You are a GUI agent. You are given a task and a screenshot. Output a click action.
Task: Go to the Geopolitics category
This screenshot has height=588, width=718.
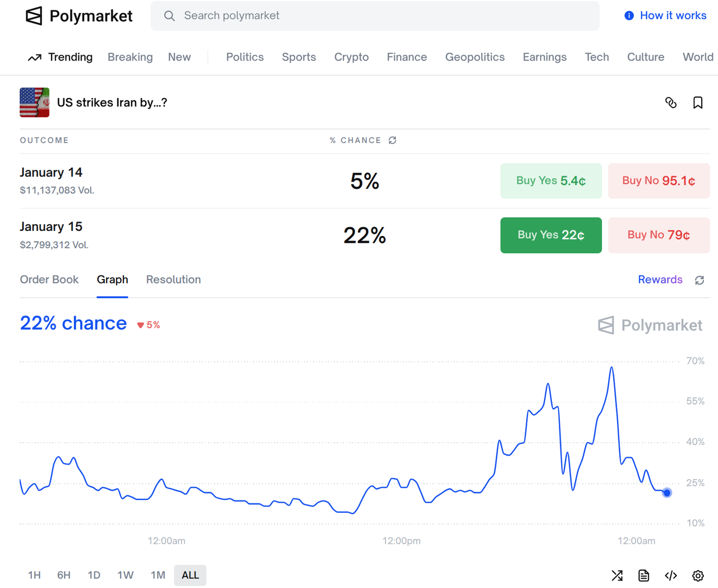(x=475, y=57)
